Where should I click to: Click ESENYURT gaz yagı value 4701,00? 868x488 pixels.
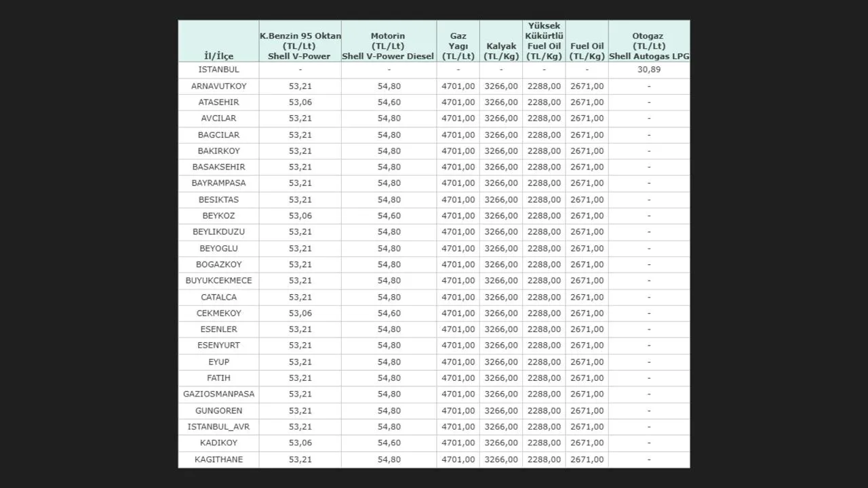tap(458, 345)
